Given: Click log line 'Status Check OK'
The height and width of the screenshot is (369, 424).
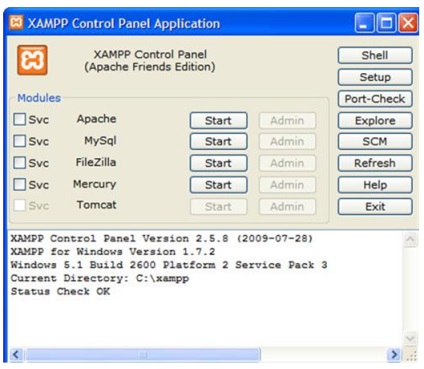Looking at the screenshot, I should [60, 291].
